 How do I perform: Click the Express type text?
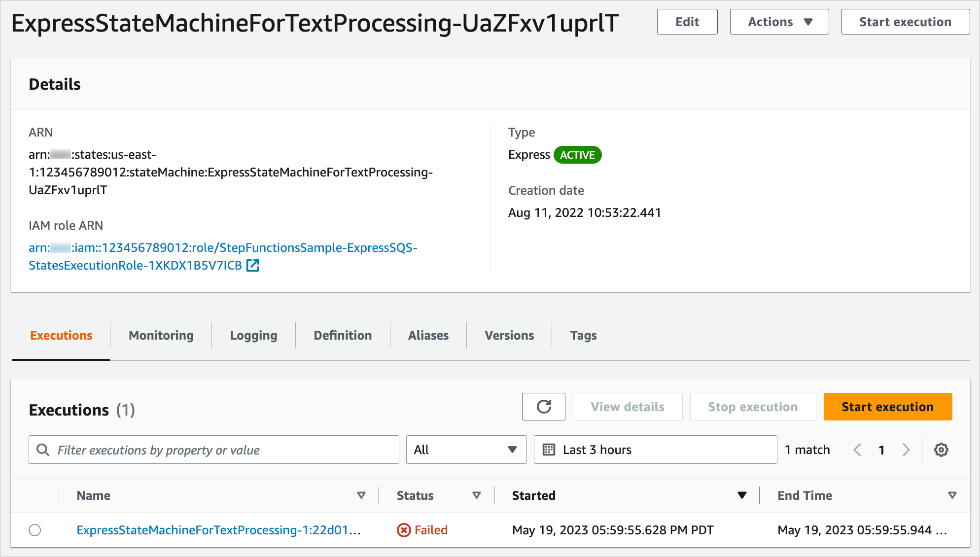pos(529,155)
